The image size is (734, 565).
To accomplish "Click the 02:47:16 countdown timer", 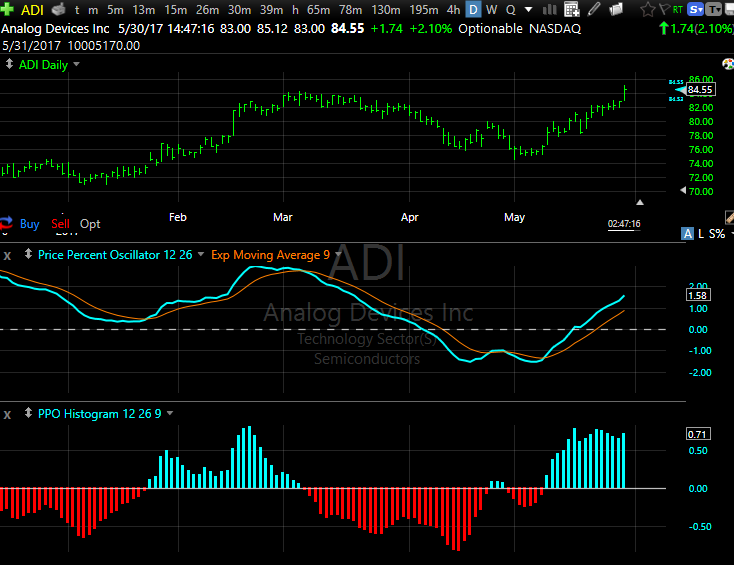I will coord(624,224).
